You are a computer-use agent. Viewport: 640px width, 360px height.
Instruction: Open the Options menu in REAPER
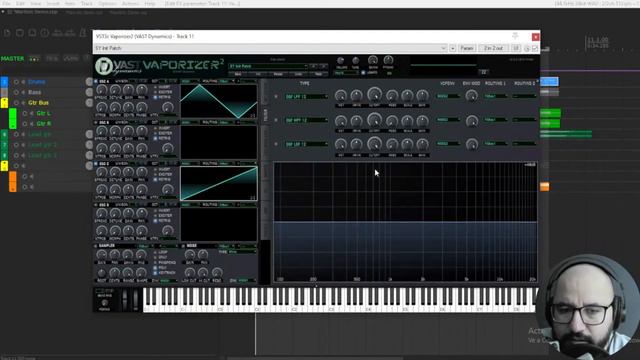(107, 3)
